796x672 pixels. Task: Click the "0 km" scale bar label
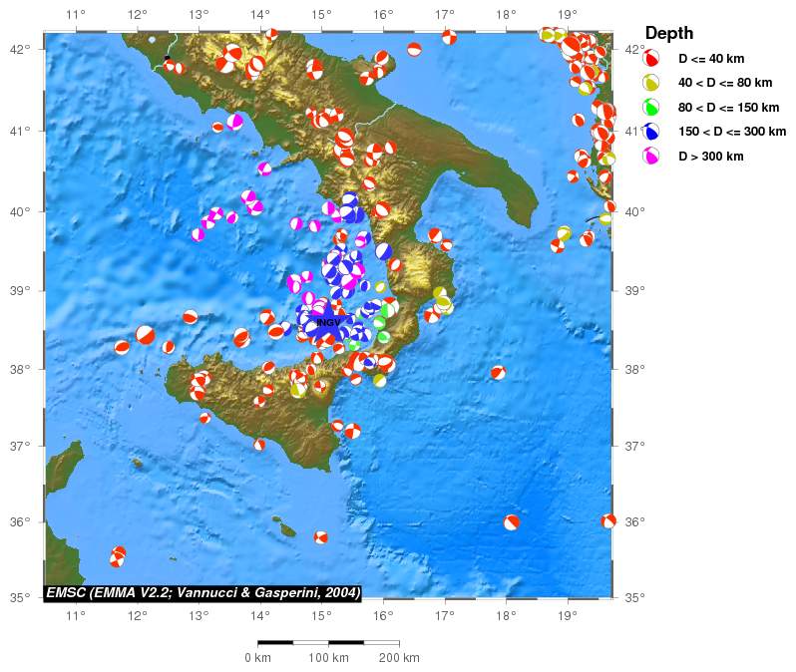[x=257, y=658]
